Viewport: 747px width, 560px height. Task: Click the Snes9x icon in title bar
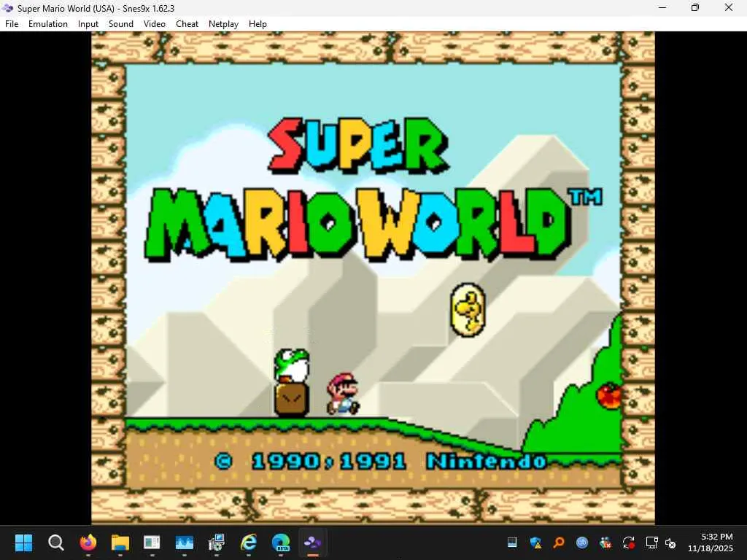coord(7,8)
